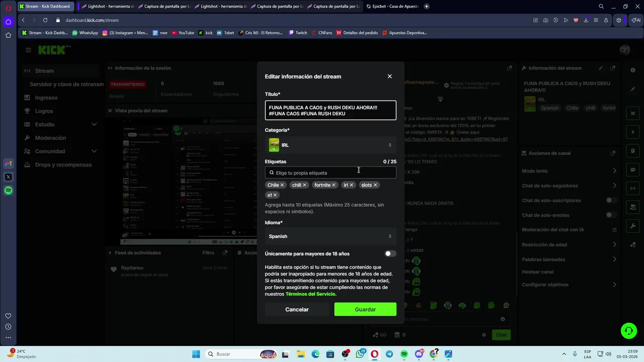The image size is (644, 362).
Task: Open the Ingresos sidebar item
Action: 46,98
